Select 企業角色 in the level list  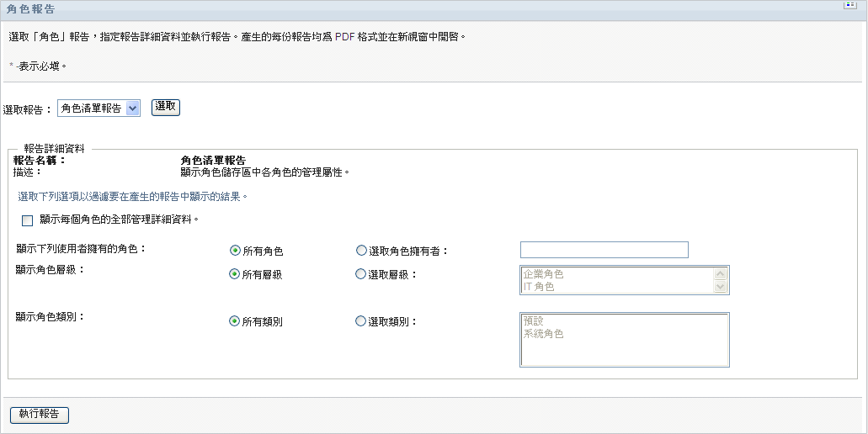tap(544, 274)
